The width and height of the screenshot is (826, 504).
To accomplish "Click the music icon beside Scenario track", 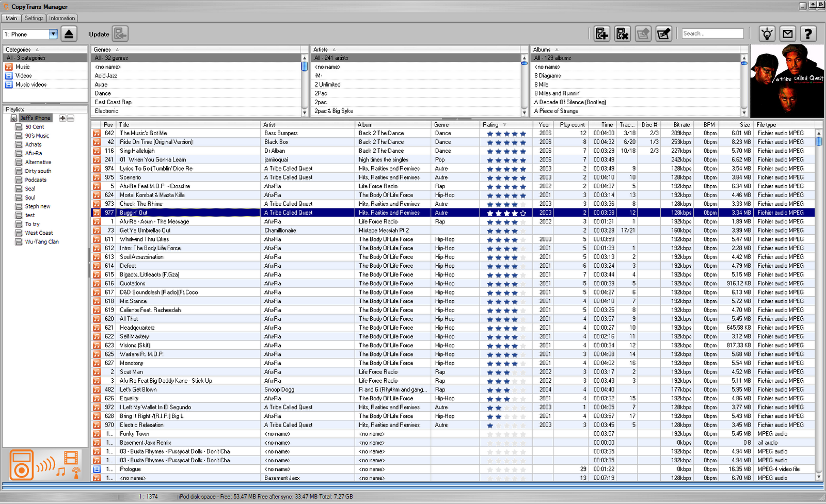I will 97,177.
